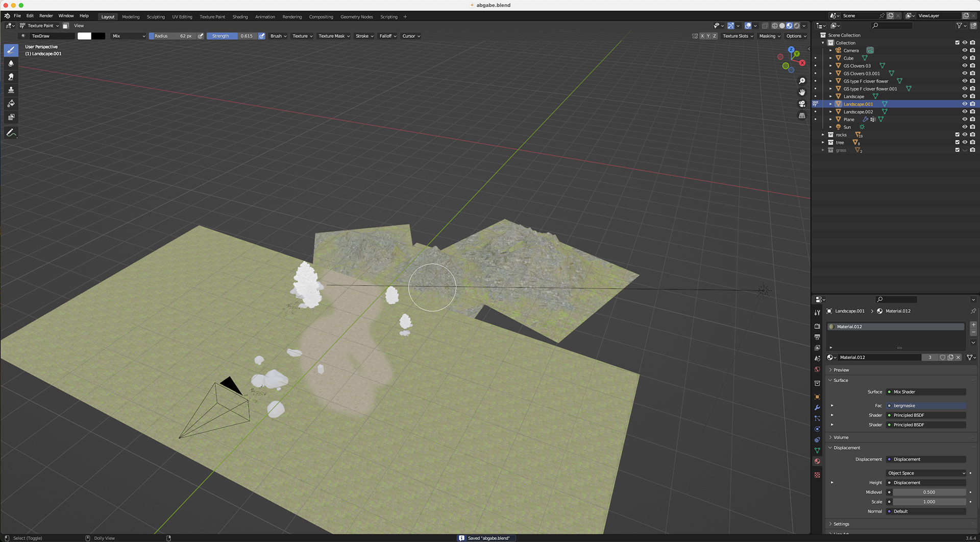The width and height of the screenshot is (980, 542).
Task: Open the Tool properties tab
Action: tap(817, 312)
